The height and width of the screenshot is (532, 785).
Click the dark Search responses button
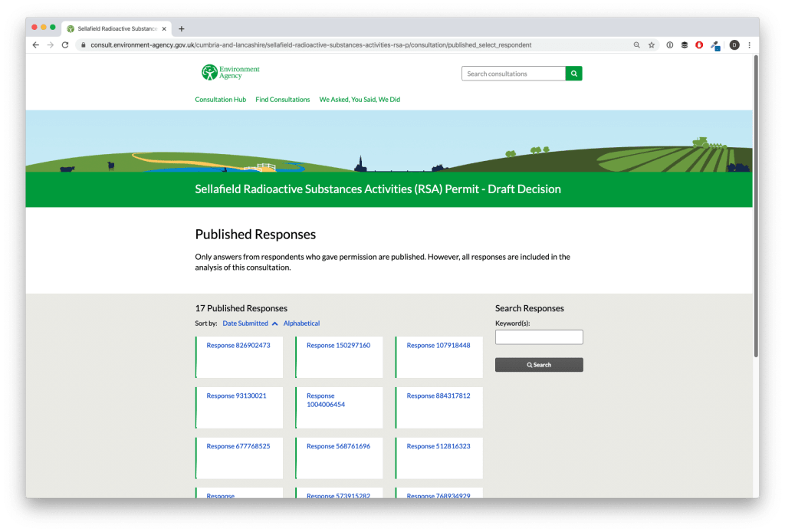tap(539, 365)
